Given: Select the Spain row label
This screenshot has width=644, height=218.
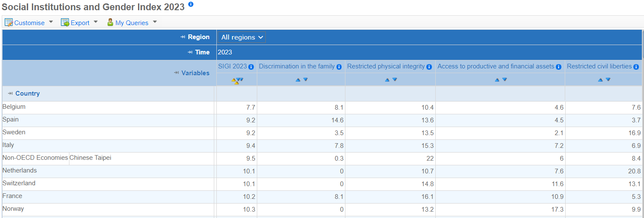Looking at the screenshot, I should (11, 119).
